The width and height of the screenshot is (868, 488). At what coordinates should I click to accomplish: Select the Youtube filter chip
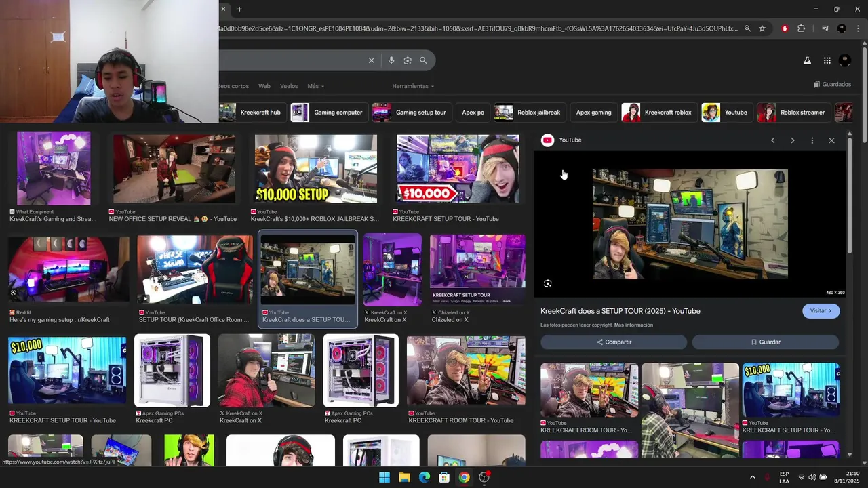pyautogui.click(x=726, y=113)
